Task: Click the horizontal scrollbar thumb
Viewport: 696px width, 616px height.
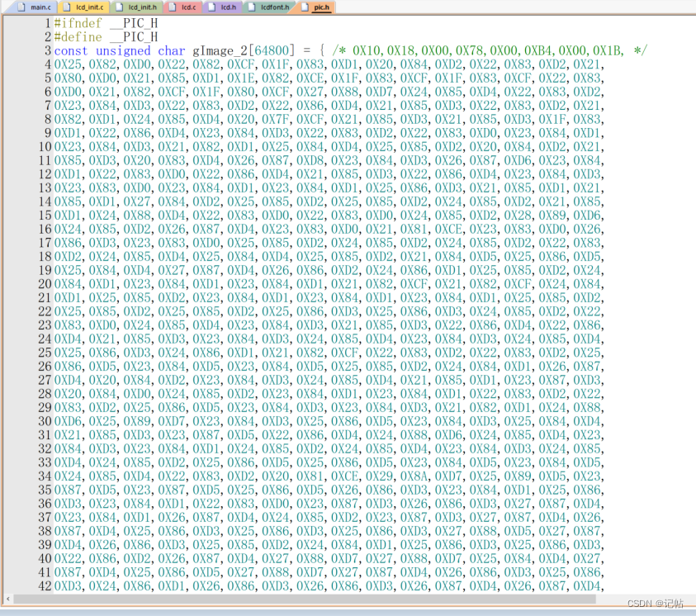Action: 305,599
